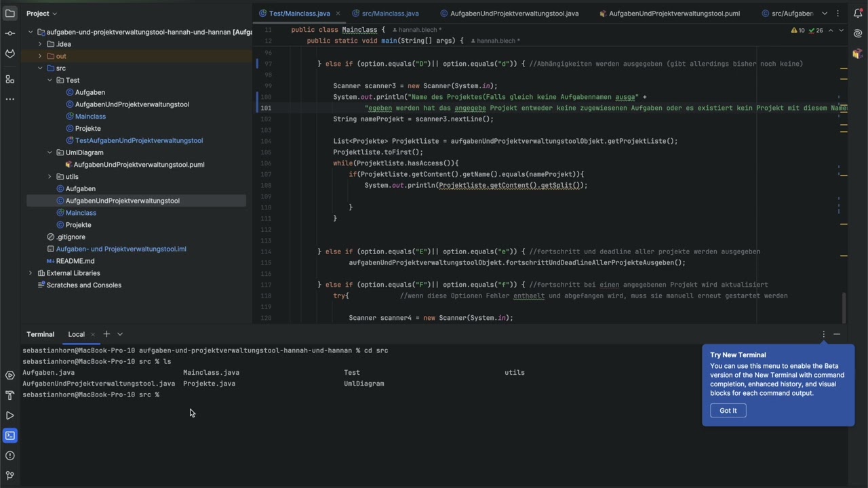Toggle the Terminal tool window icon

tap(9, 435)
